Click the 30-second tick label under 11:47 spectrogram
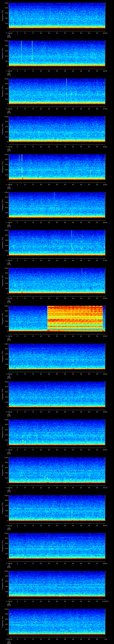114x644 pixels. tap(57, 147)
